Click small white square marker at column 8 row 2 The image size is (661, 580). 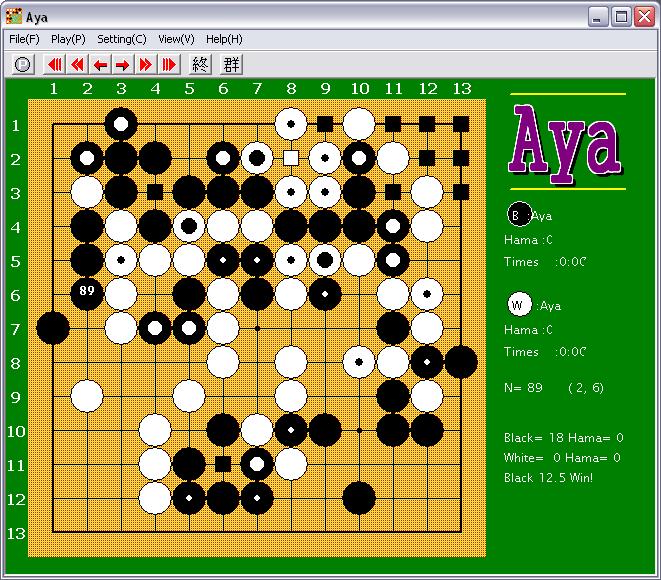coord(291,158)
